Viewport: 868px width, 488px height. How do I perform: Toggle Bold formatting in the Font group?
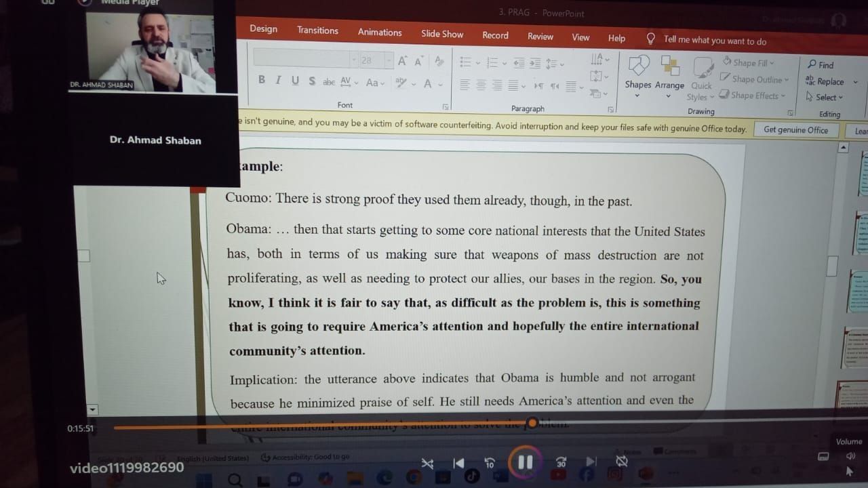[262, 80]
